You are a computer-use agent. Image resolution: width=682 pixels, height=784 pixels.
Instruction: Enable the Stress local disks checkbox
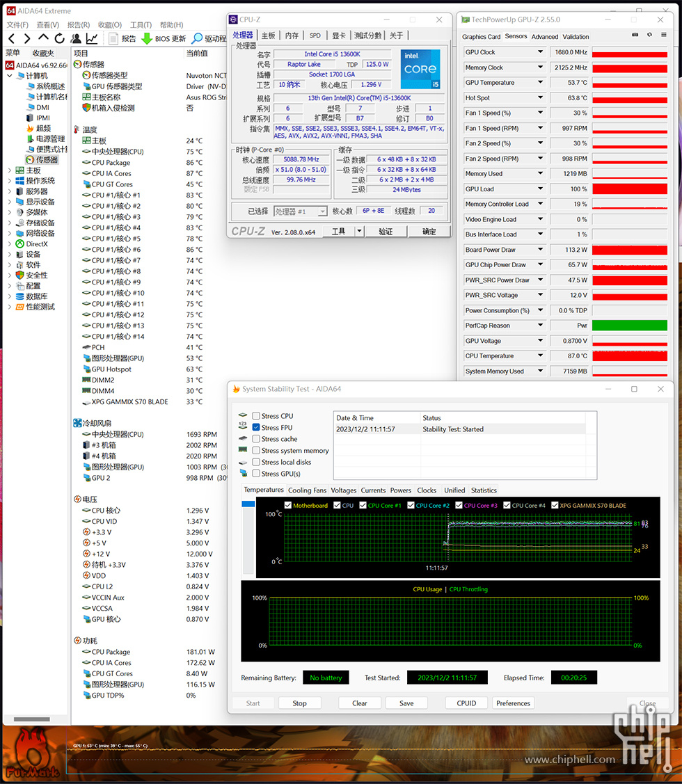pos(256,462)
